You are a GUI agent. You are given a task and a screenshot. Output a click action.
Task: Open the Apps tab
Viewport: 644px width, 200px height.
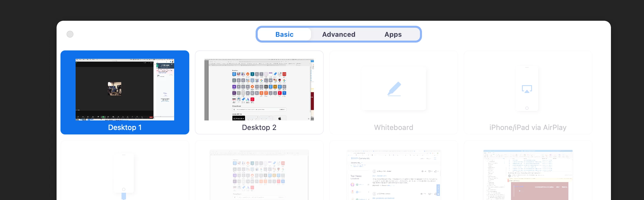(393, 34)
